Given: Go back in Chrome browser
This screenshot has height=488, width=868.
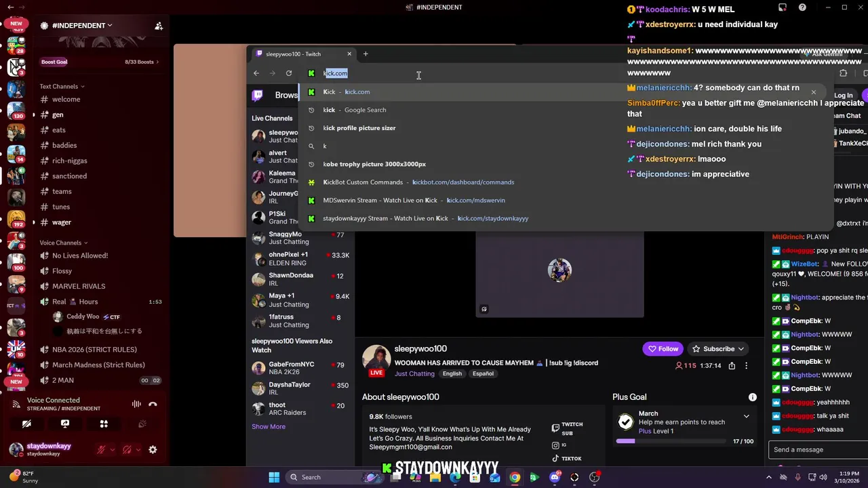Looking at the screenshot, I should tap(256, 73).
